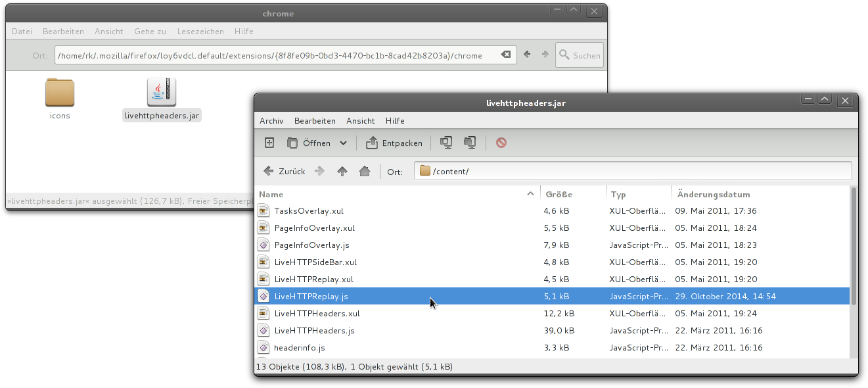Screen dimensions: 868x388
Task: Open Hilfe menu in livehttpheaders.jar window
Action: [x=395, y=121]
